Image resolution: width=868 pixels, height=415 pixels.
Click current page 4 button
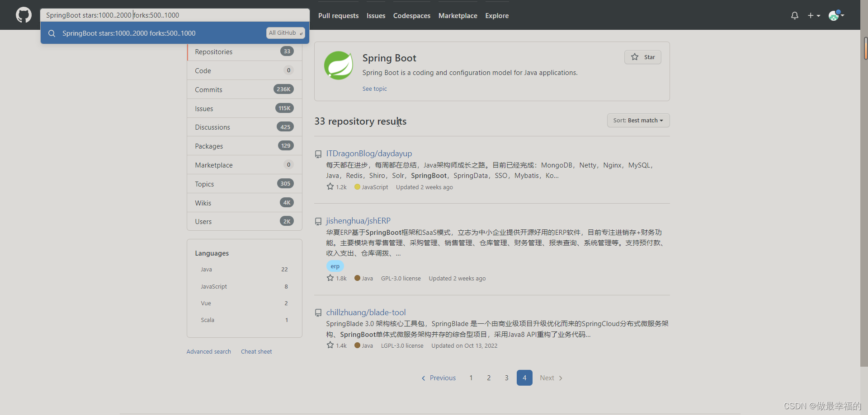coord(524,378)
